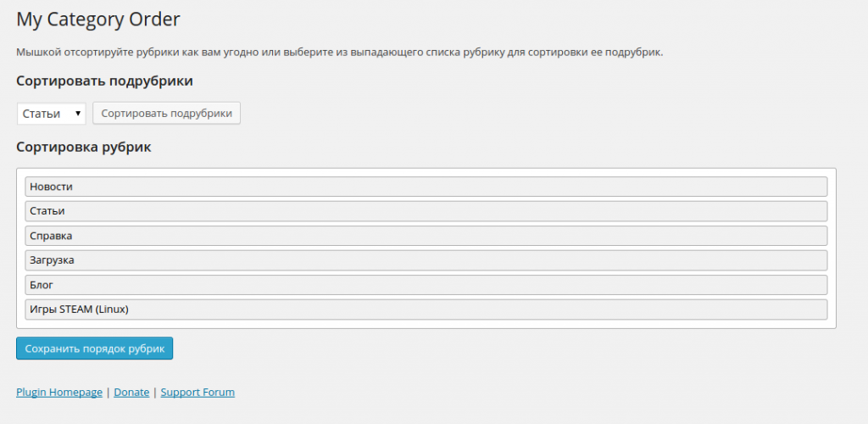
Task: Open the Plugin Homepage link
Action: [x=58, y=393]
